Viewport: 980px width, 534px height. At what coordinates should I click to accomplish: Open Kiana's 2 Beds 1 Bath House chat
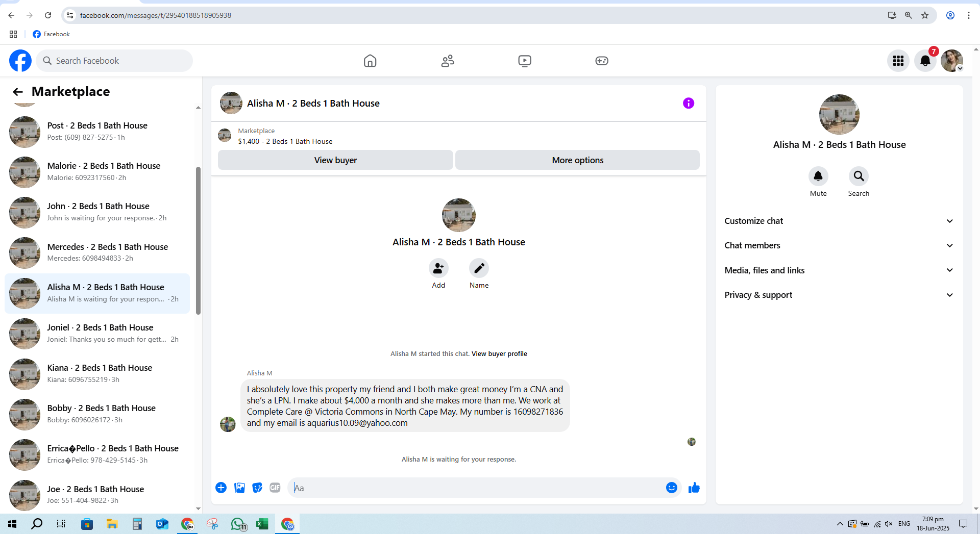(x=97, y=374)
